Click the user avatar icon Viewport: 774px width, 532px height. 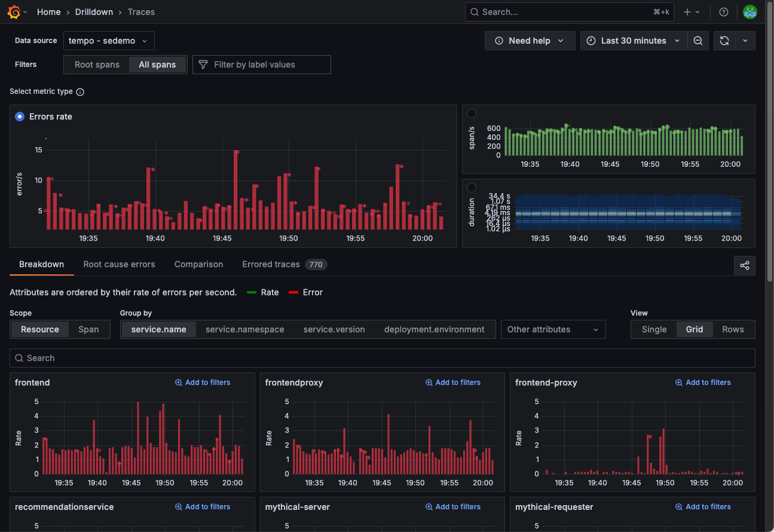point(749,12)
